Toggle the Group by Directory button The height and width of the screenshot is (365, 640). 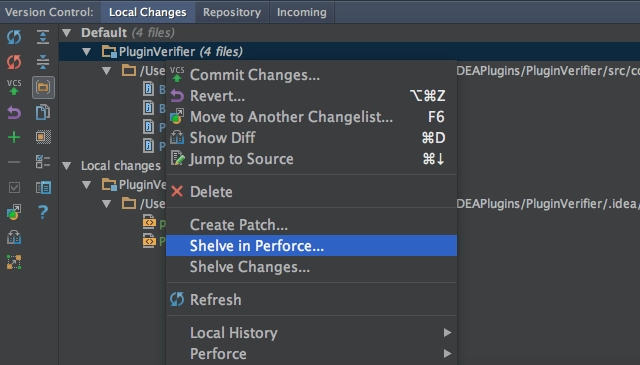[43, 87]
